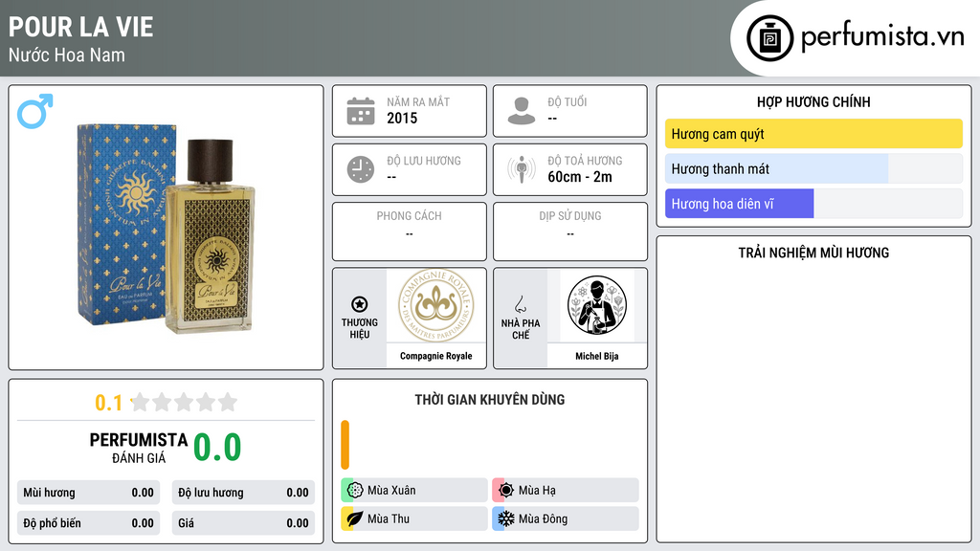Click the Thời gian khuyên dùng heading

[490, 400]
